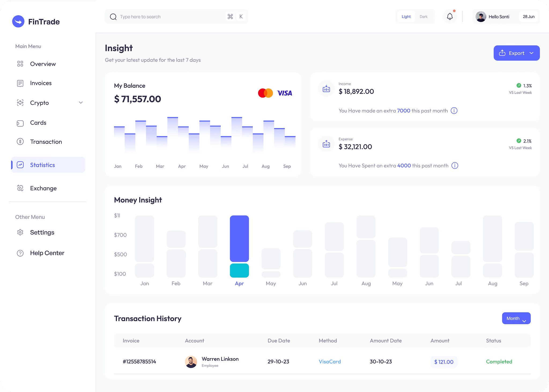Click the Settings gear icon in sidebar
The width and height of the screenshot is (549, 392).
(20, 232)
